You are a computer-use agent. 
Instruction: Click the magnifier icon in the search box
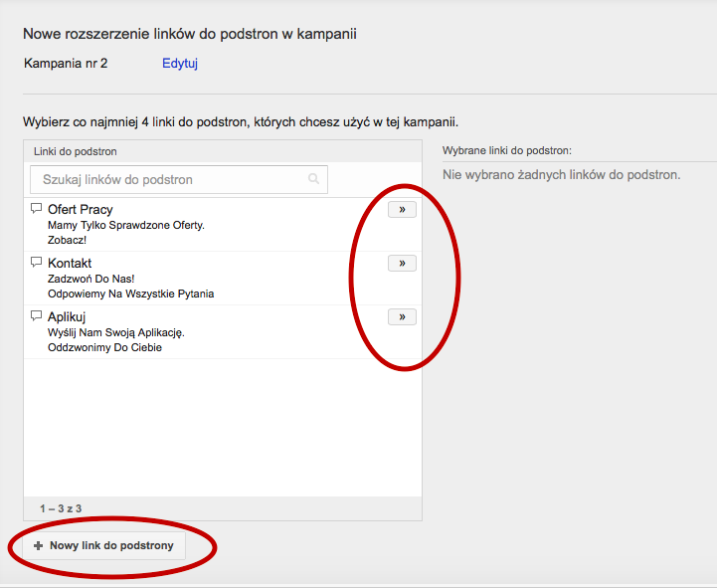314,179
